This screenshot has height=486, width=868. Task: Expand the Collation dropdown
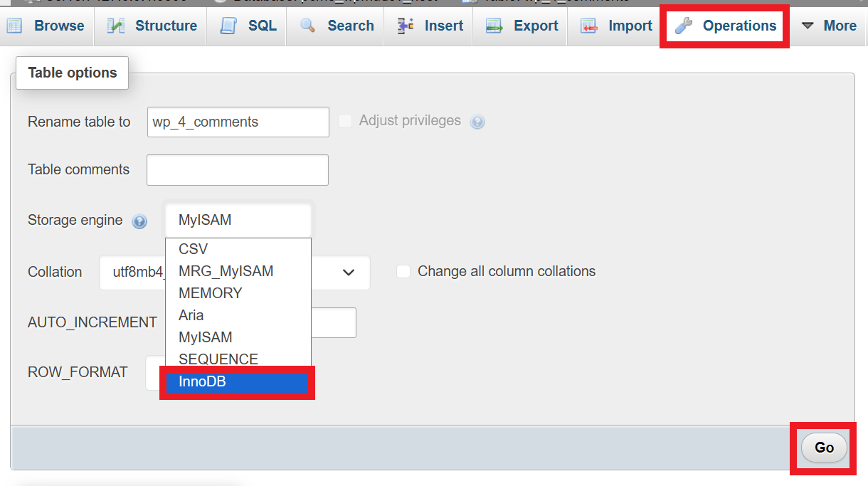coord(348,273)
